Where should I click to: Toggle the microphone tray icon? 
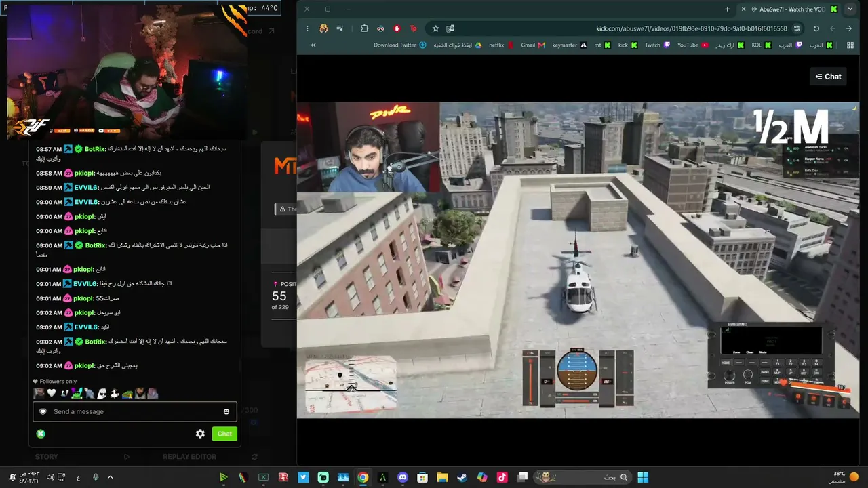[x=96, y=477]
